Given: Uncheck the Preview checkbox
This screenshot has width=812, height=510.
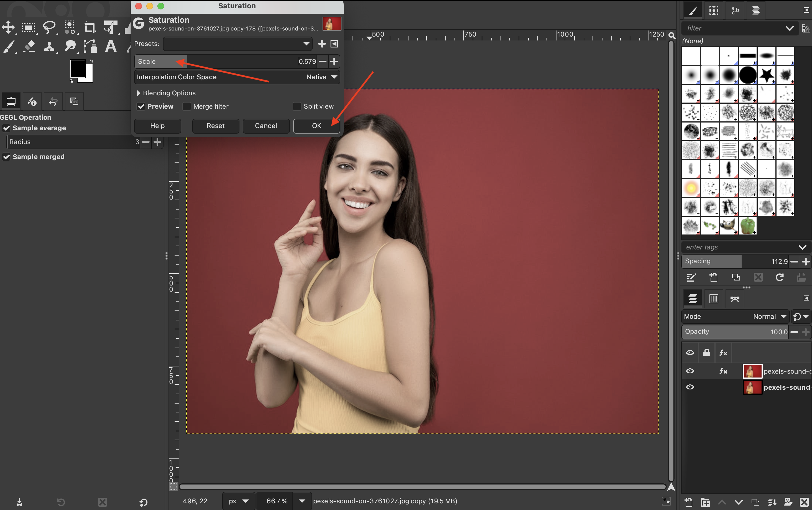Looking at the screenshot, I should [141, 107].
